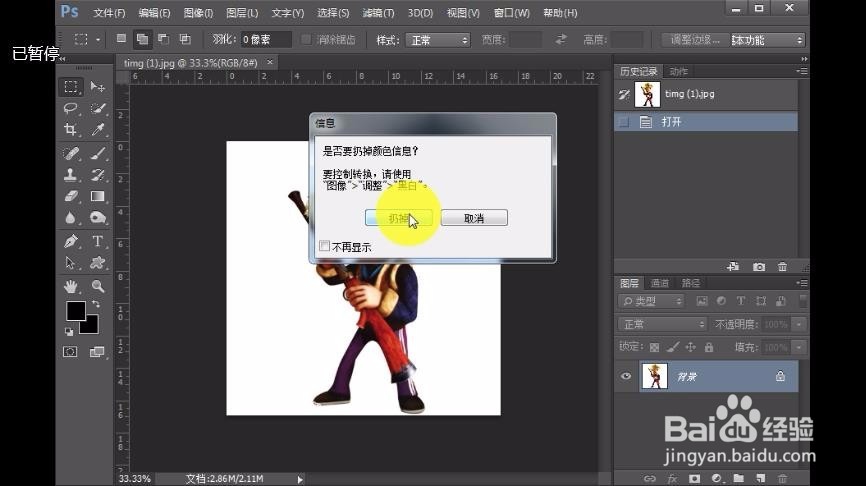The width and height of the screenshot is (866, 486).
Task: Select the History Brush tool
Action: (98, 175)
